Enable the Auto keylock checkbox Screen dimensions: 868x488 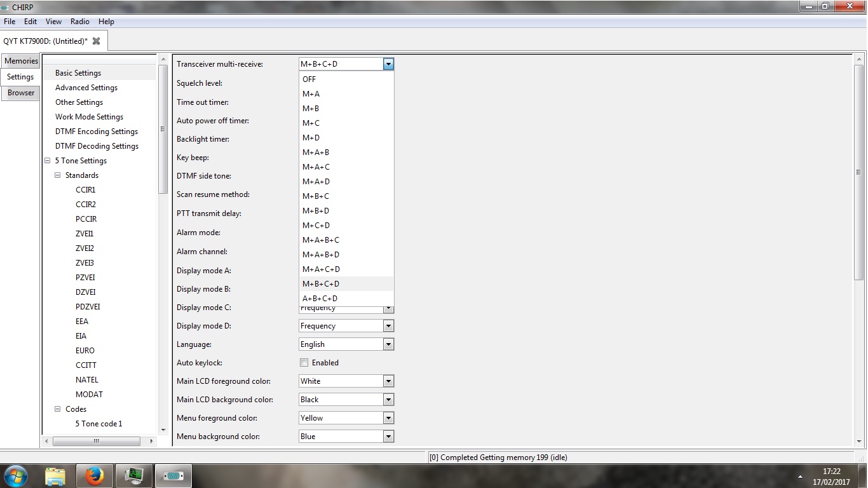304,363
